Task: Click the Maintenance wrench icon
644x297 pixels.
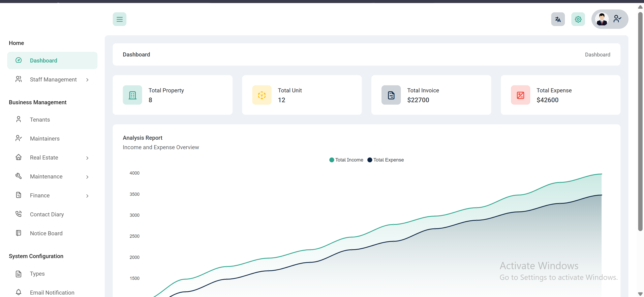Action: [x=19, y=176]
